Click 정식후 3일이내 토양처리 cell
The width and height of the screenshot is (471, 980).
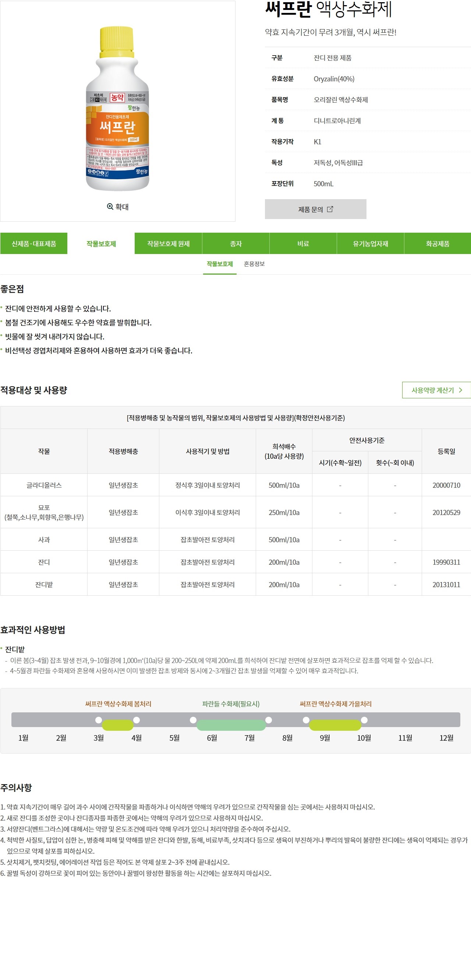pos(208,485)
